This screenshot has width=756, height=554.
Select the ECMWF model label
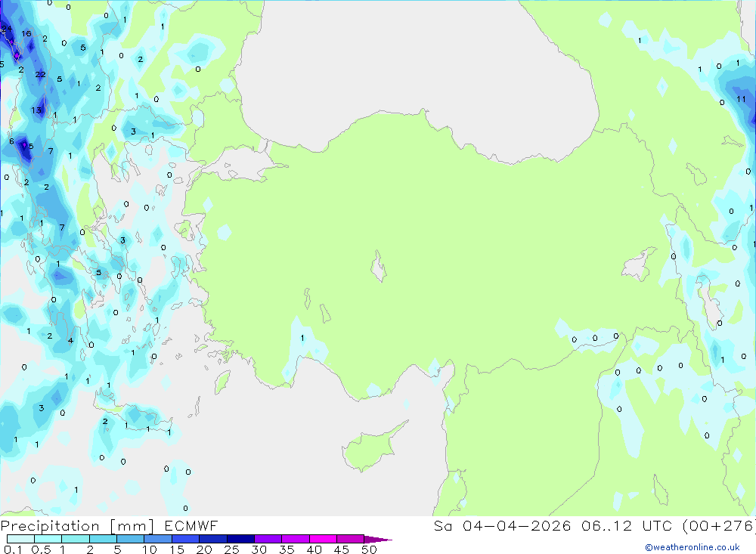click(x=191, y=525)
